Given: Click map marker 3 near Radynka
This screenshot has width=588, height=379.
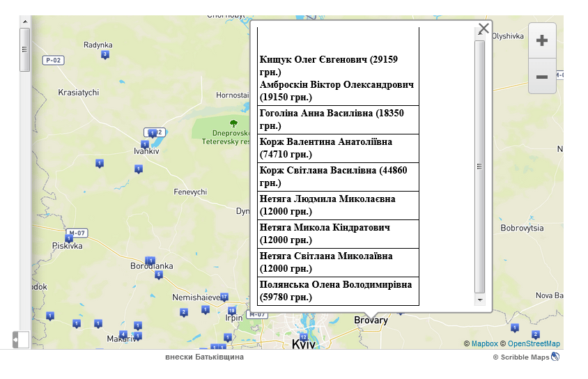Looking at the screenshot, I should tap(105, 54).
